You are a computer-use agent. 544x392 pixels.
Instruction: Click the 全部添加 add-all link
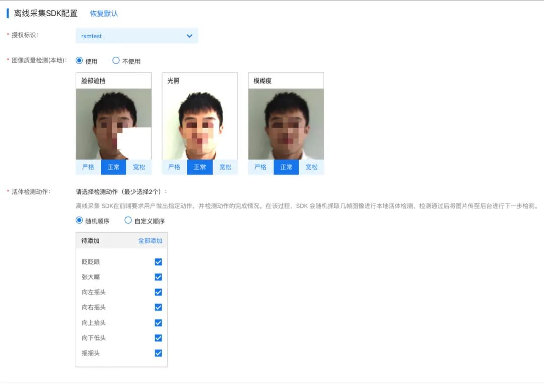151,241
